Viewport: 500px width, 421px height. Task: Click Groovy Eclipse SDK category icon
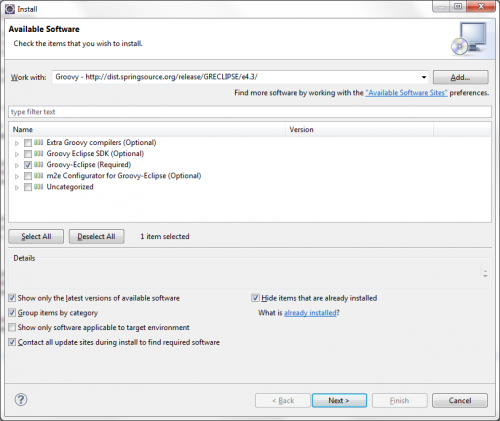point(39,153)
